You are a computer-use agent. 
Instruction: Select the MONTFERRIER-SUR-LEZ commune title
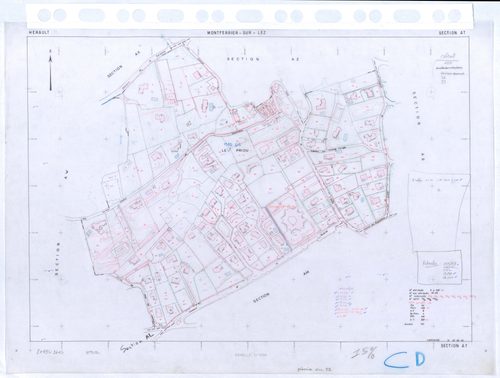pyautogui.click(x=236, y=33)
